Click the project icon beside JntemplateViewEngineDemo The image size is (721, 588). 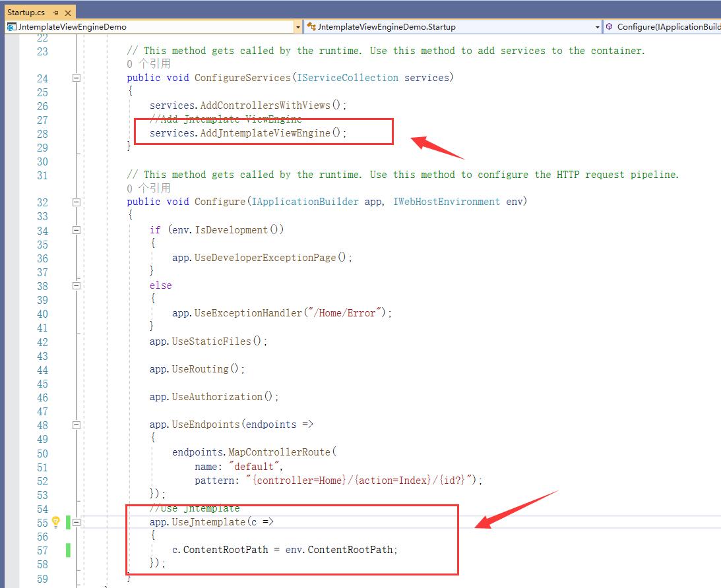point(11,27)
